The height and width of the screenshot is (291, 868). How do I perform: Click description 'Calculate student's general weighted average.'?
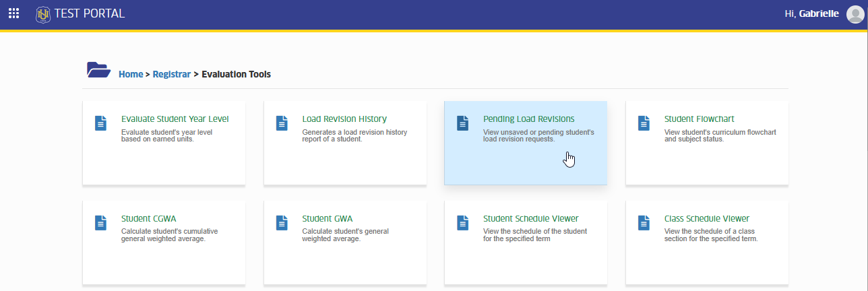(346, 235)
